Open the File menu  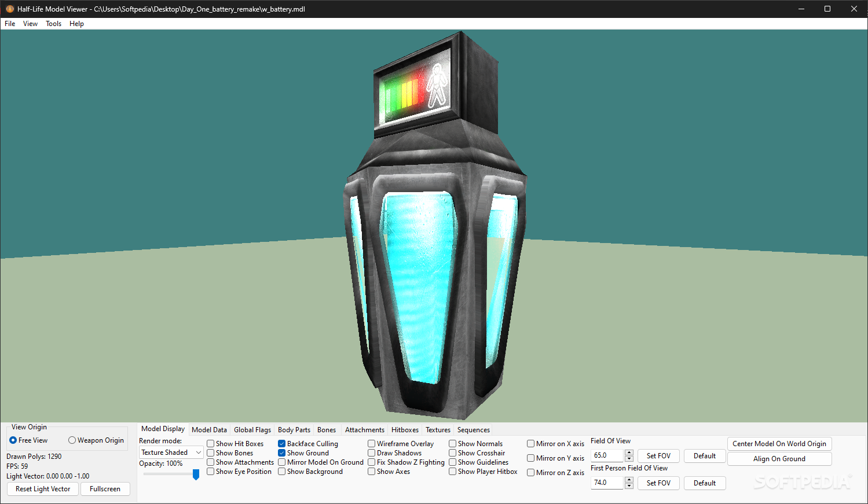pyautogui.click(x=10, y=24)
